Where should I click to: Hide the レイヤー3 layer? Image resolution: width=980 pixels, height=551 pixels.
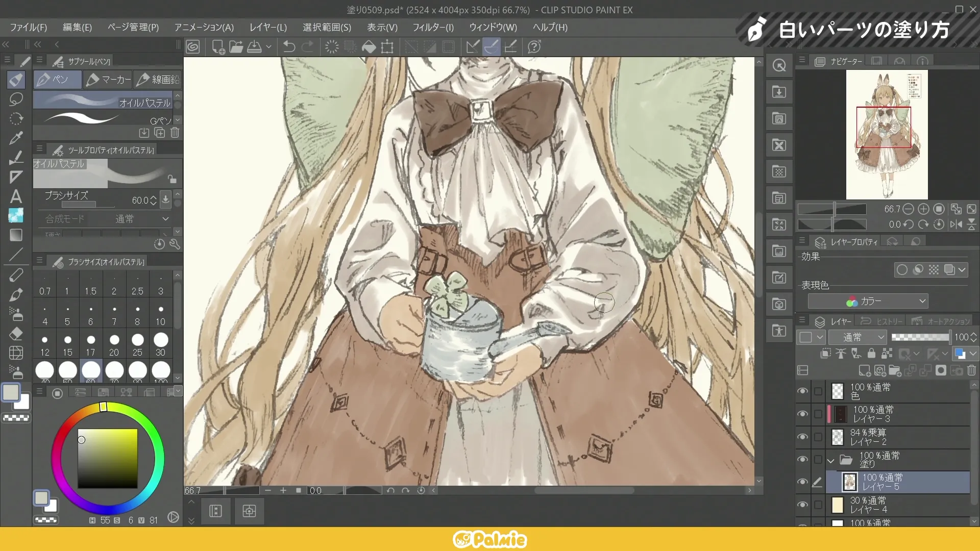802,414
